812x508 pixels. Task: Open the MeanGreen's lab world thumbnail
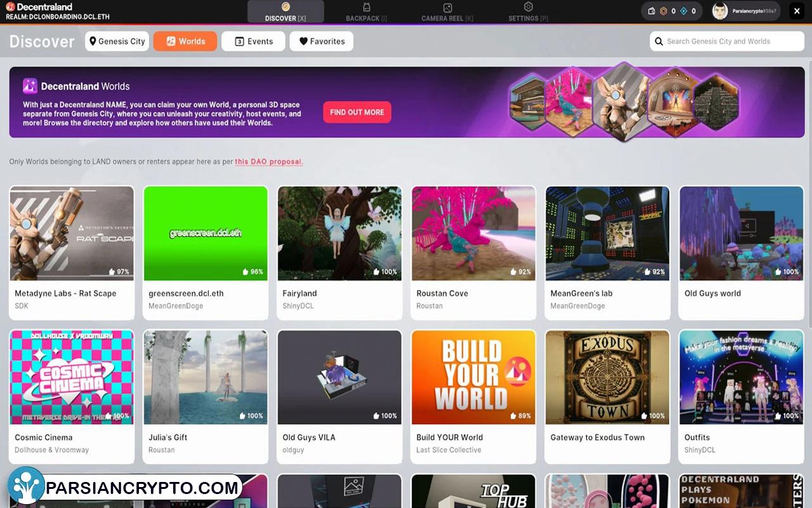[607, 233]
